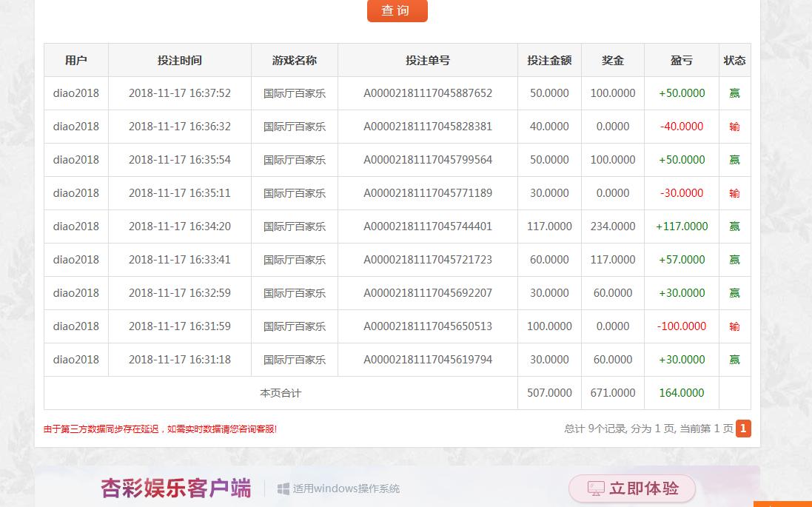Click the +117.0000 profit value
Viewport: 812px width, 507px height.
pos(682,226)
